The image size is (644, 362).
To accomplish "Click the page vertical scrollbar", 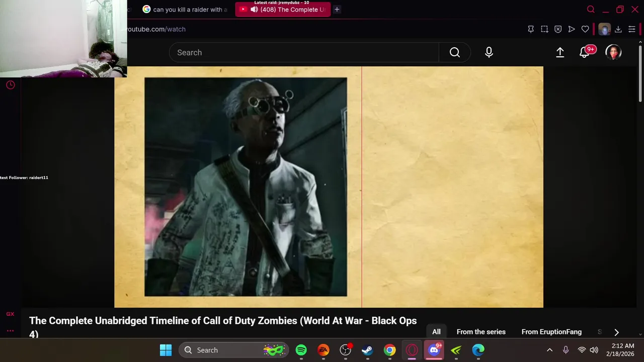I will 640,73.
